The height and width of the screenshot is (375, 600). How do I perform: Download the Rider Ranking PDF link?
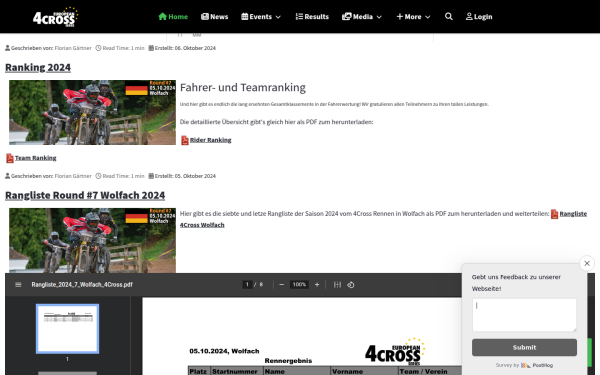click(210, 140)
